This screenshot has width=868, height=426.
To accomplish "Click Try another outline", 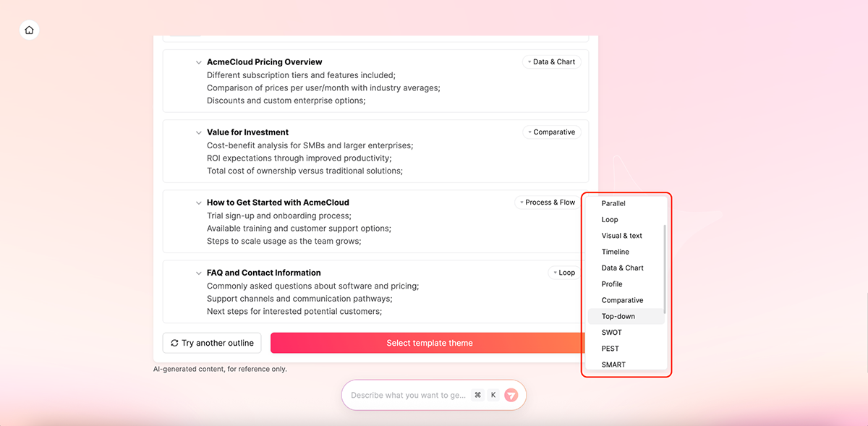I will [211, 342].
